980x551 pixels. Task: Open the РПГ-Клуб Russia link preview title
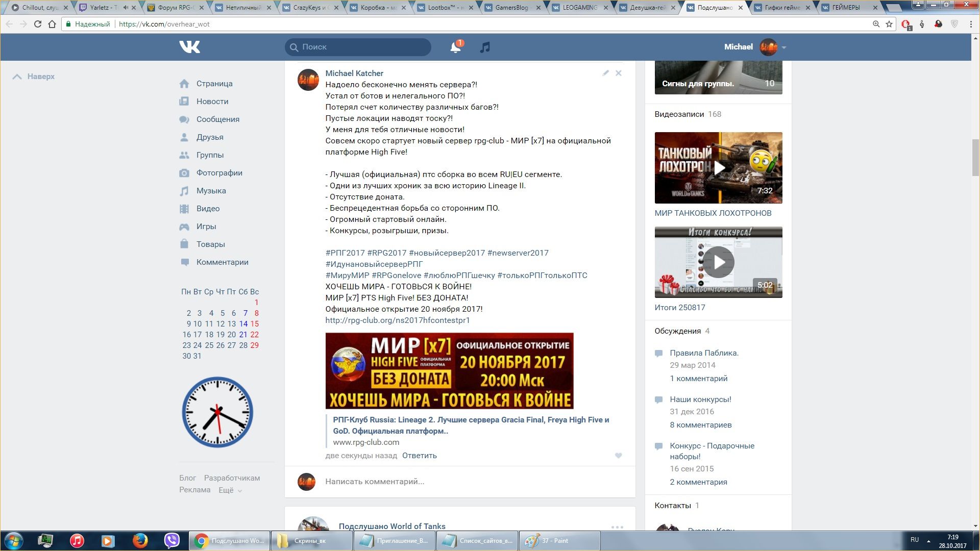(x=471, y=425)
